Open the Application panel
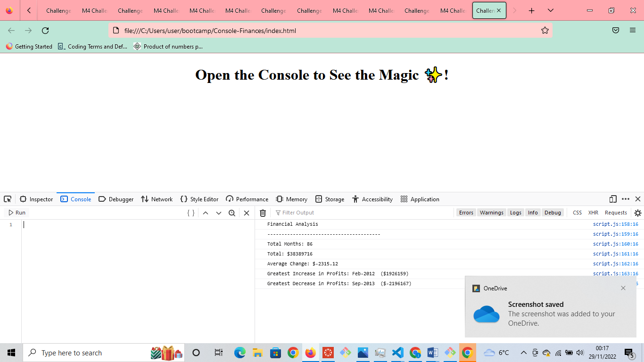Image resolution: width=644 pixels, height=362 pixels. click(x=420, y=199)
